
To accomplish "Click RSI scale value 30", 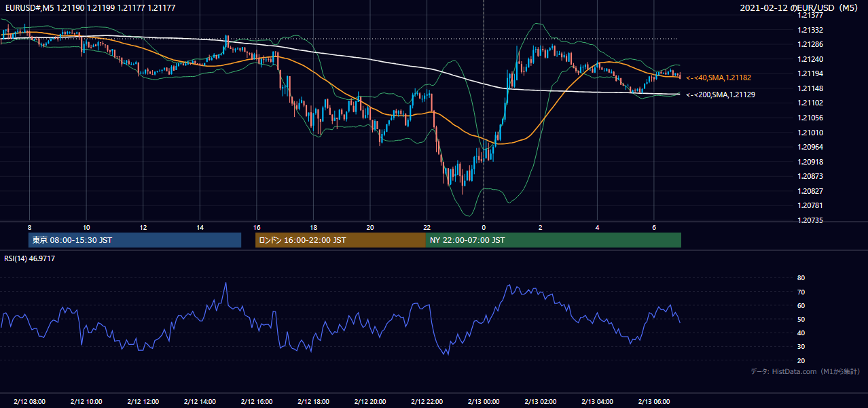I will (801, 347).
